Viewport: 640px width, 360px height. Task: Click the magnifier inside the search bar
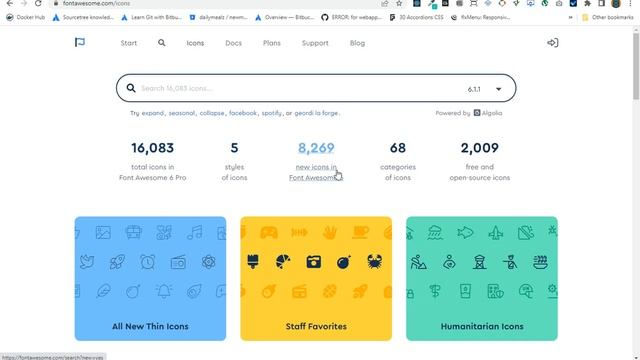click(131, 88)
